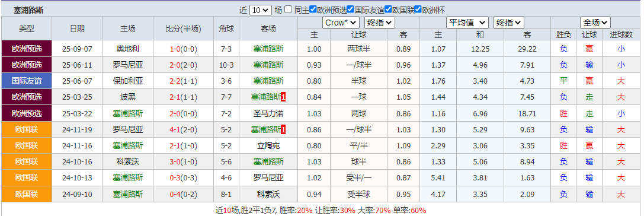Open team 立陶宛

268,145
